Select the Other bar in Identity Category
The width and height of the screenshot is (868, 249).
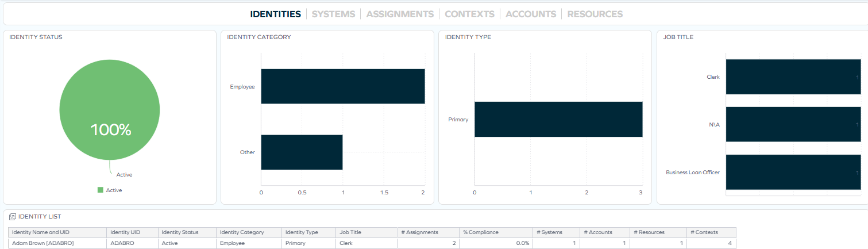click(302, 152)
